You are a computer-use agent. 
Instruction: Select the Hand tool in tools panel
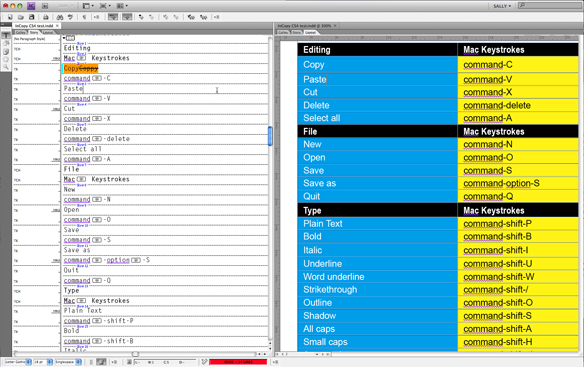6,59
